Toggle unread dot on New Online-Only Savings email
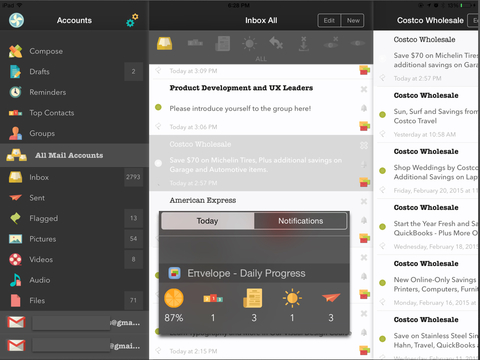Screen dimensions: 480x360 (x=382, y=283)
